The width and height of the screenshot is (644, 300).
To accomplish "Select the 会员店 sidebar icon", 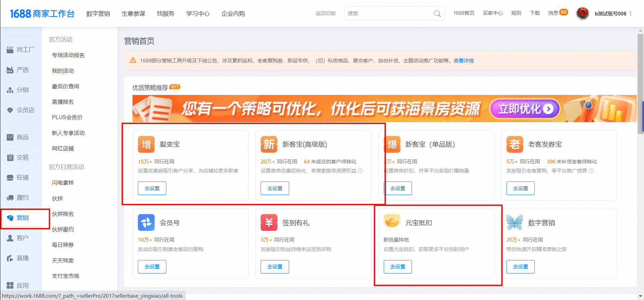I will pyautogui.click(x=10, y=110).
